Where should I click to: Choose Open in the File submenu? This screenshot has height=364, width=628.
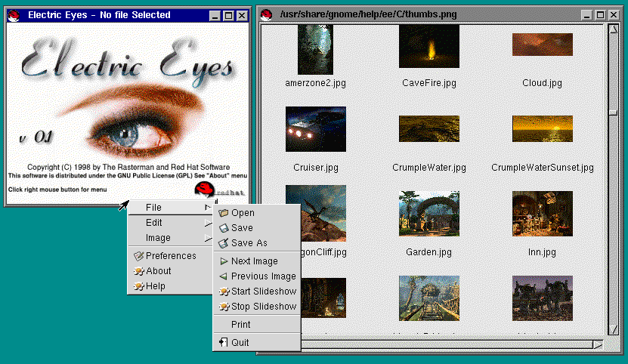point(257,213)
